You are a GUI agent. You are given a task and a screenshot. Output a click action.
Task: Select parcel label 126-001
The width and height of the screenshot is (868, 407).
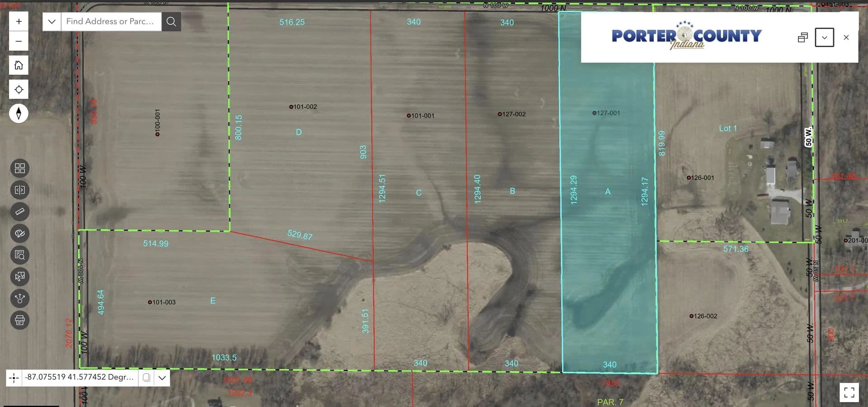tap(701, 178)
